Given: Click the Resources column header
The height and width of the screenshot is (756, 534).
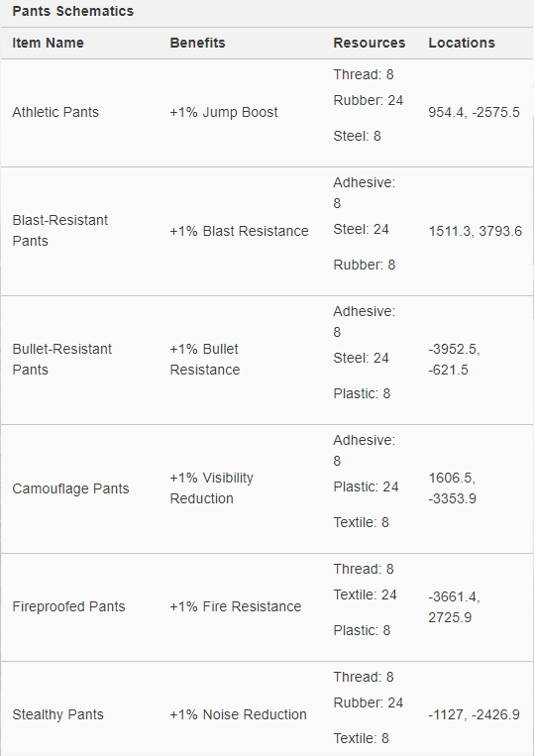Looking at the screenshot, I should click(x=370, y=43).
